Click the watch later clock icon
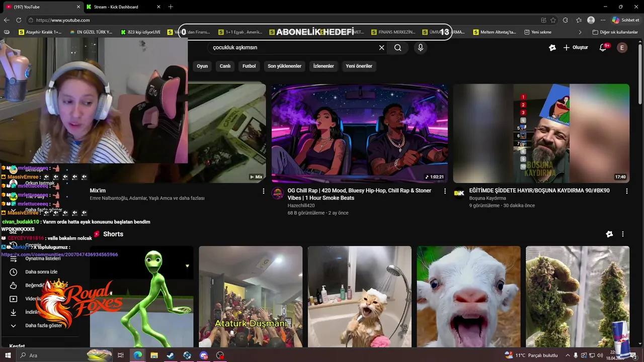 click(14, 272)
